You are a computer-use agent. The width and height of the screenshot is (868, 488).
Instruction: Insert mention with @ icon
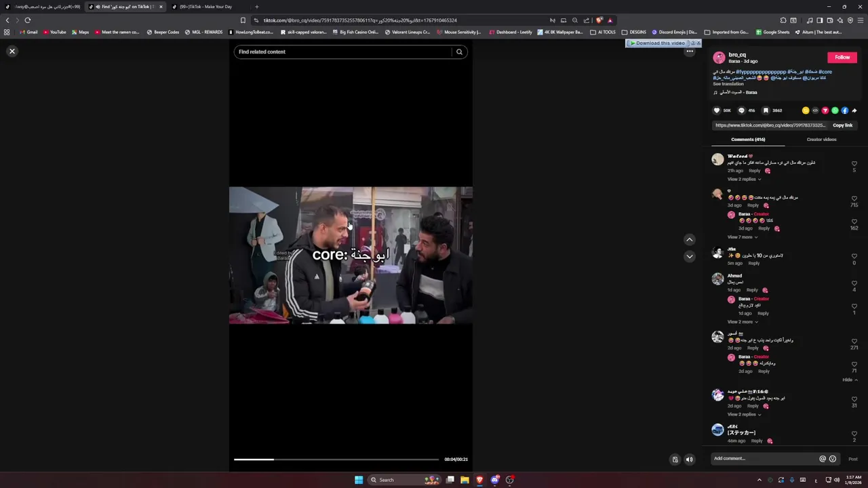pos(823,459)
